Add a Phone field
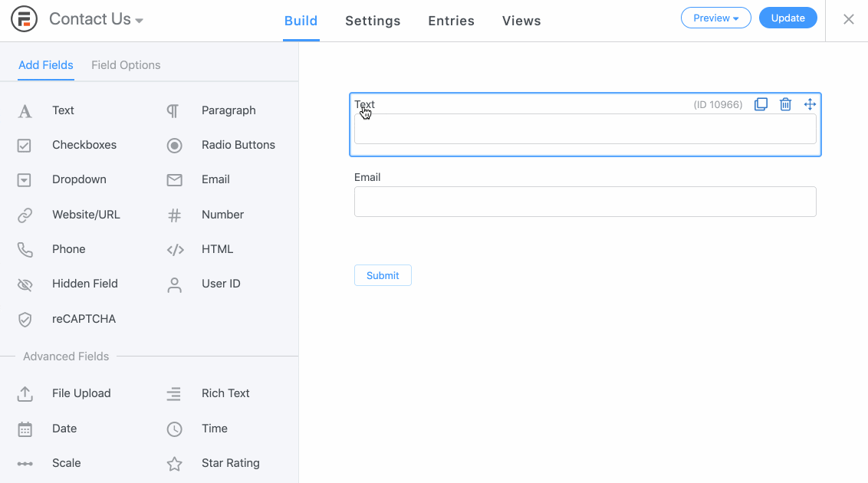 (x=51, y=249)
